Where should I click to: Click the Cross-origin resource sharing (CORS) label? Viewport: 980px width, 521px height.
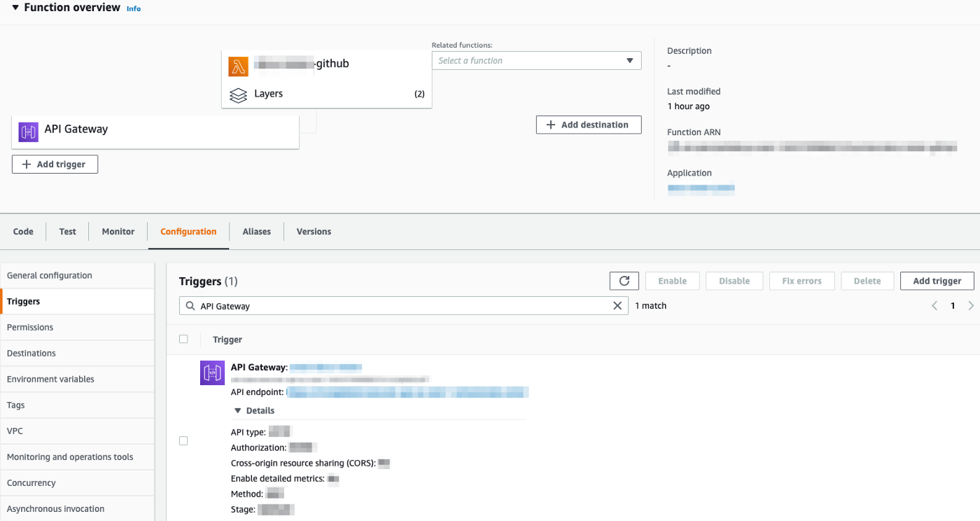303,463
